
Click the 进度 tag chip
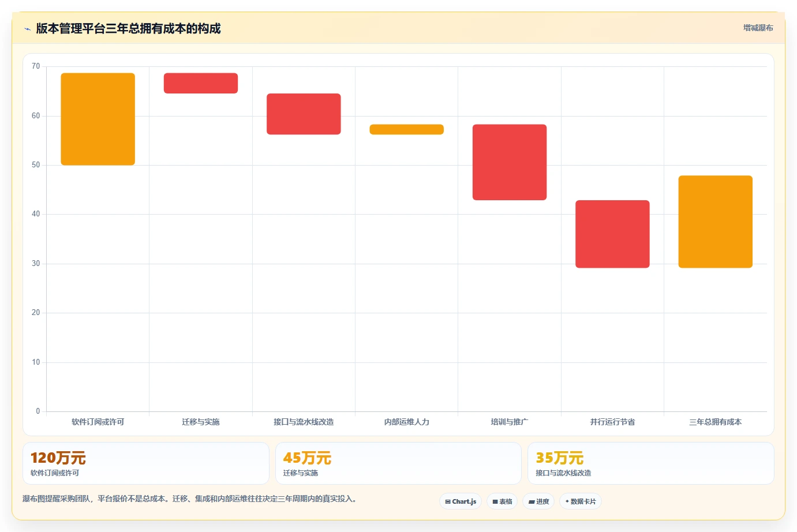pyautogui.click(x=538, y=501)
